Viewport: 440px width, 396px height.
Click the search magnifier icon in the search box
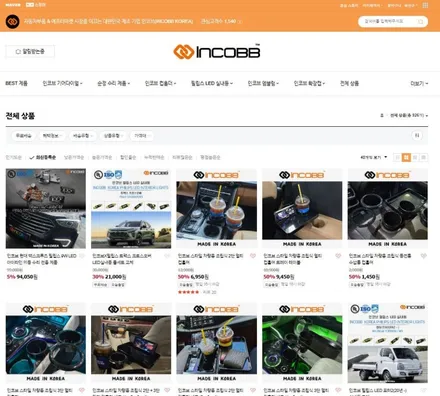[x=421, y=22]
